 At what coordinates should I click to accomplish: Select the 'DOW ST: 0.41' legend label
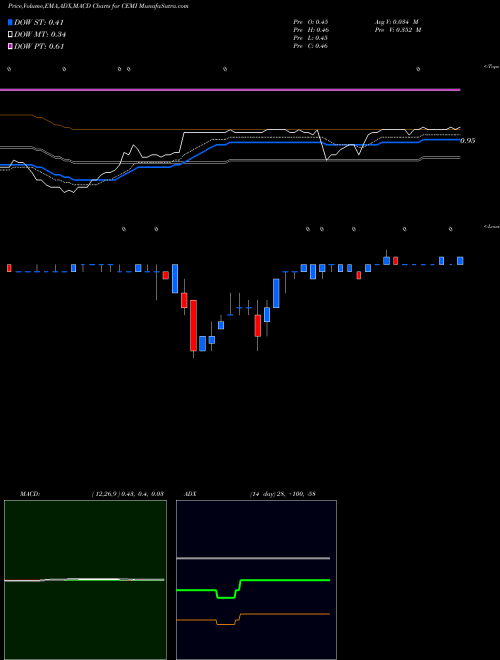point(39,23)
